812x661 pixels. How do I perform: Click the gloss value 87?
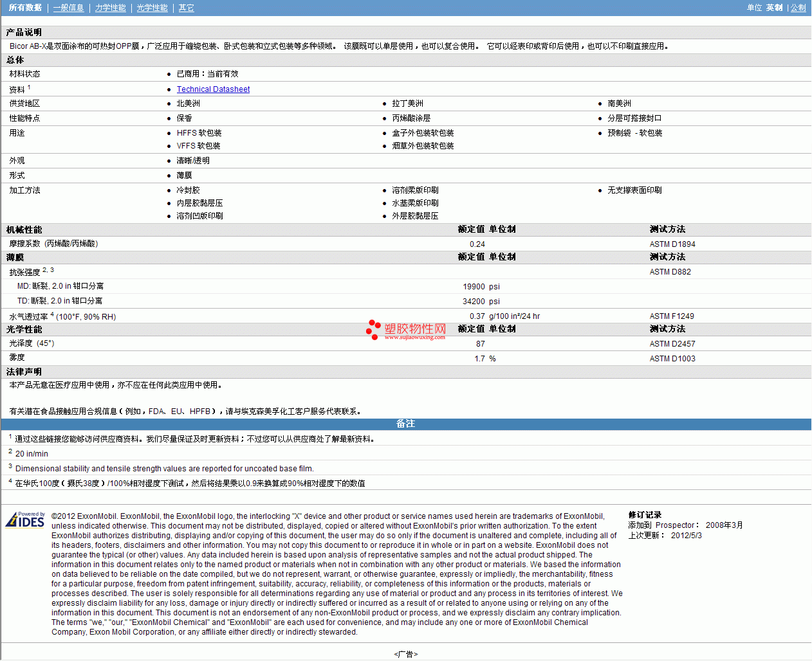[x=481, y=344]
